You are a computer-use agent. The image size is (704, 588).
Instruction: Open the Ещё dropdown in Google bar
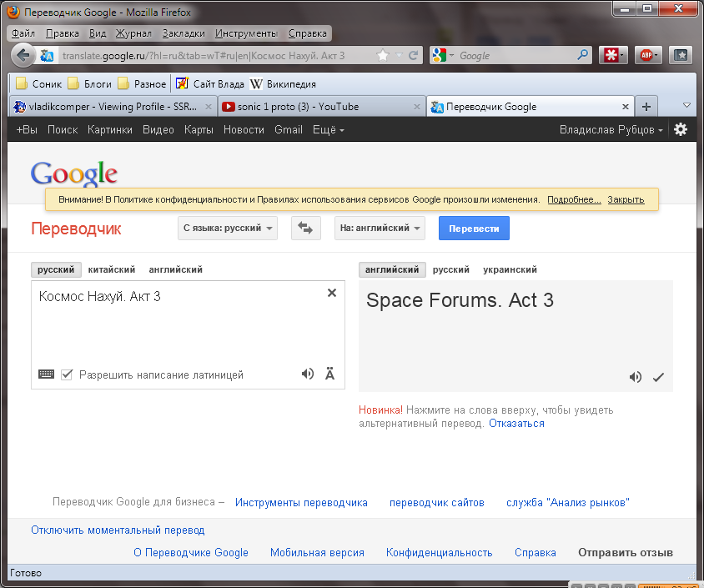(x=328, y=130)
